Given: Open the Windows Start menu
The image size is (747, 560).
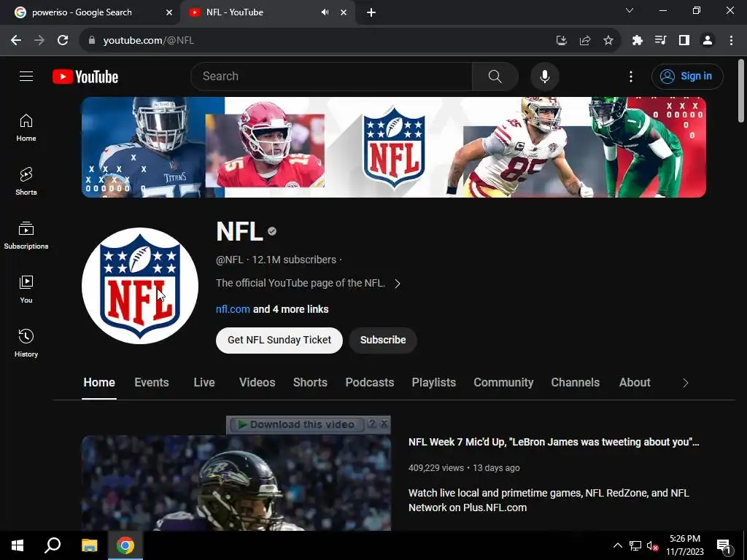Looking at the screenshot, I should click(x=18, y=545).
